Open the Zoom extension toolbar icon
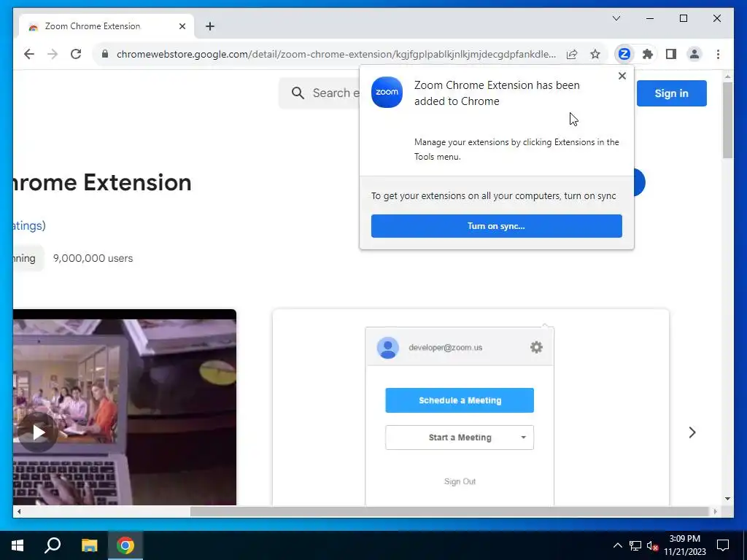 point(624,54)
